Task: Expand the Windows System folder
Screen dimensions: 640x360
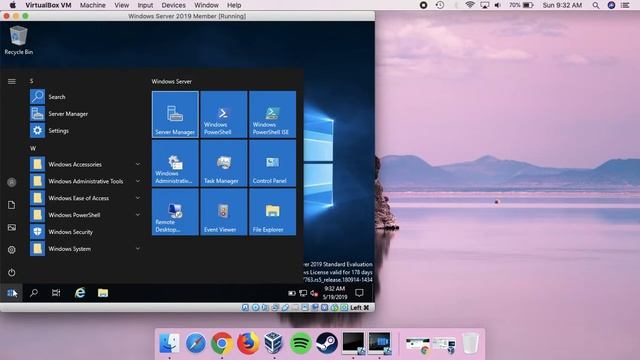Action: (86, 249)
